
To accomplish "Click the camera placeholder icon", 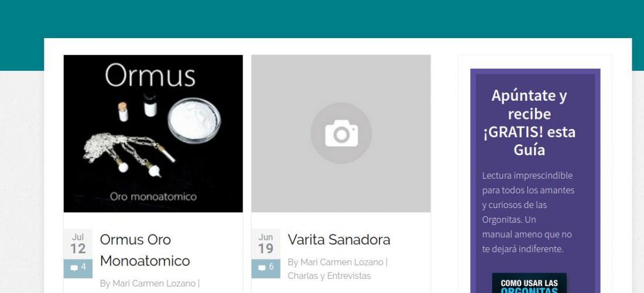I will click(341, 133).
